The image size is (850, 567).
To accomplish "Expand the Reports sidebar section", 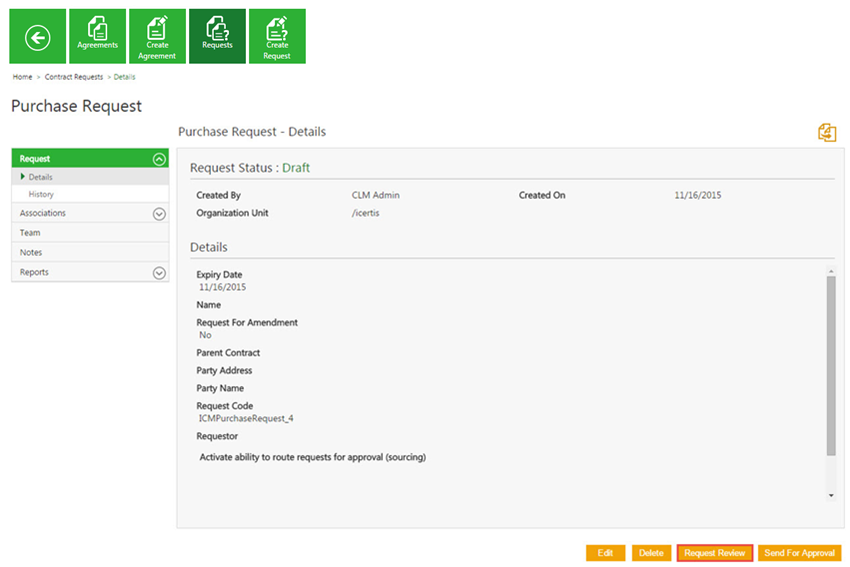I will [159, 272].
